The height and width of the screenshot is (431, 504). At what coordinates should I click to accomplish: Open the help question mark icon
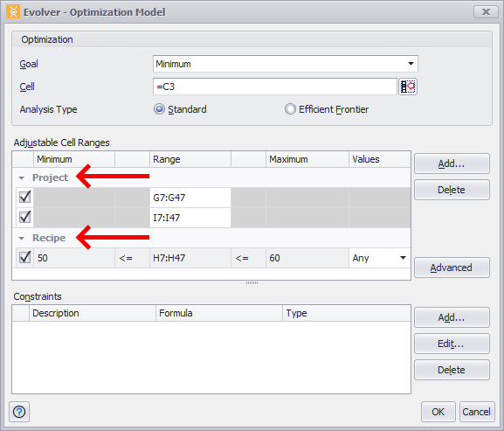(x=19, y=412)
